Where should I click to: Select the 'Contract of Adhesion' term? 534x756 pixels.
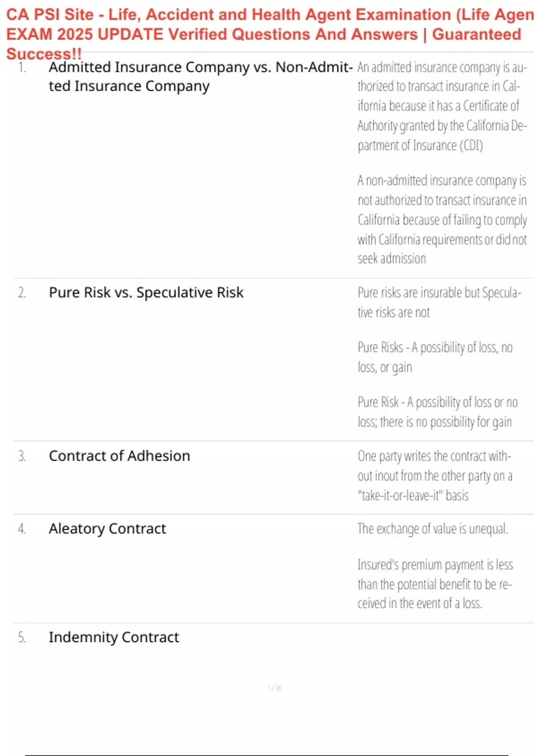coord(119,456)
